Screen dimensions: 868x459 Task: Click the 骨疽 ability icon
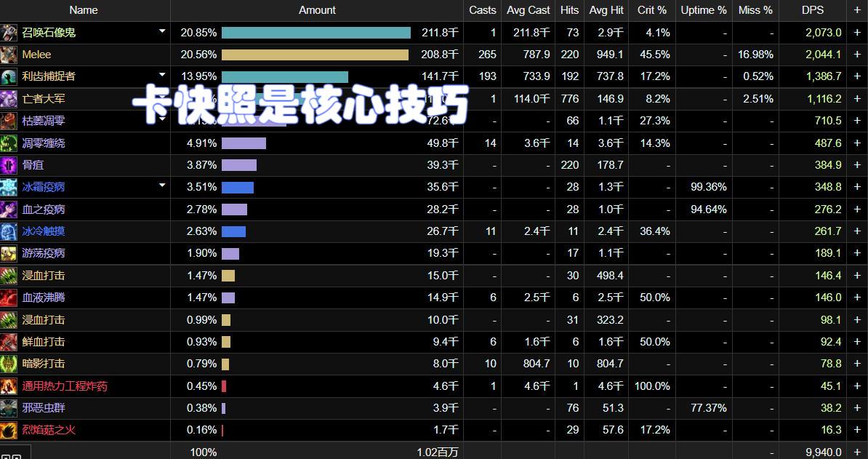click(x=9, y=165)
